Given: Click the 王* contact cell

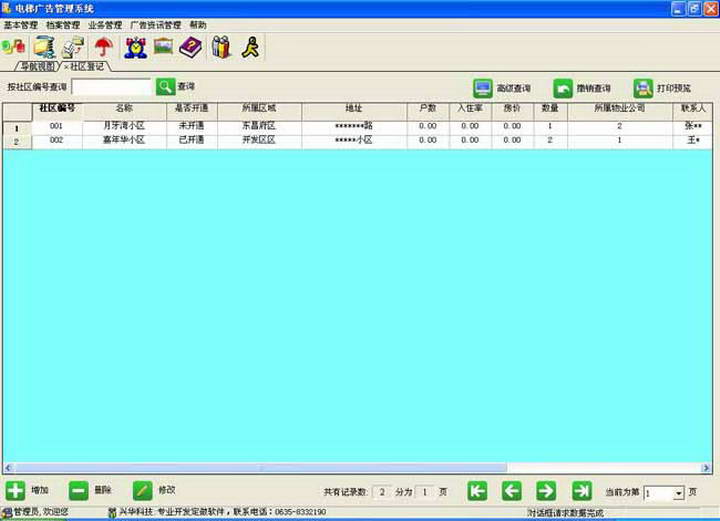Looking at the screenshot, I should (x=692, y=140).
